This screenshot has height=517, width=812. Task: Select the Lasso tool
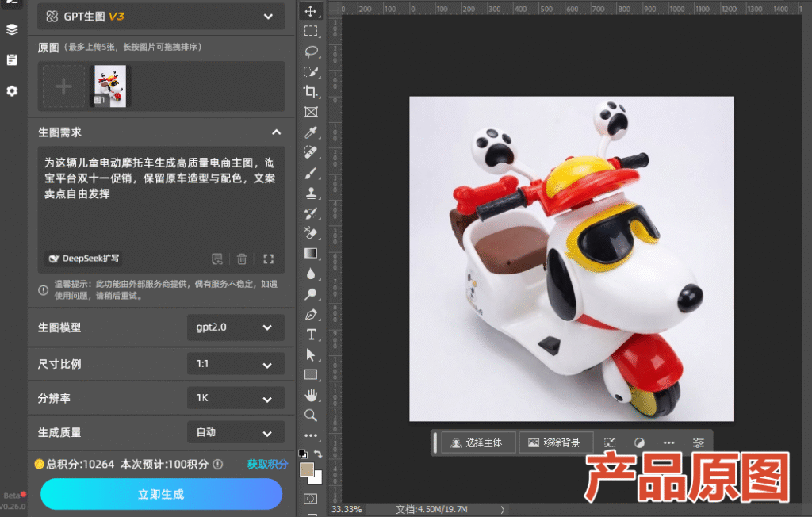311,51
